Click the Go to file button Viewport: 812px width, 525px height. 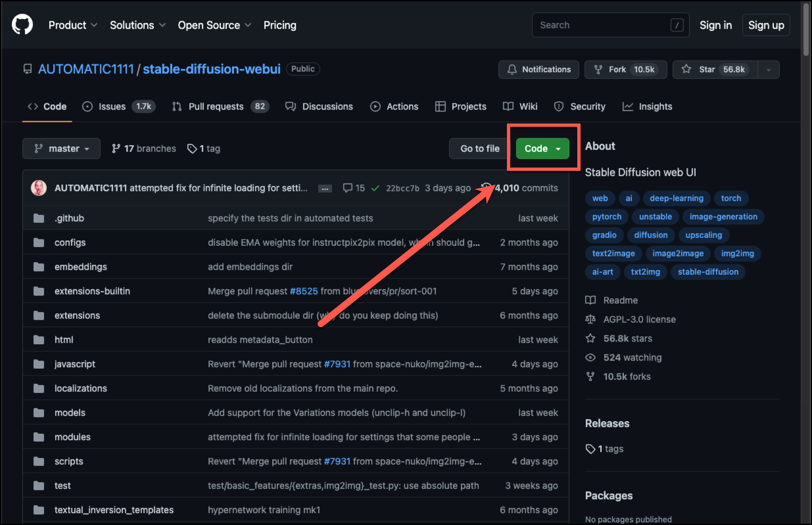(x=480, y=148)
